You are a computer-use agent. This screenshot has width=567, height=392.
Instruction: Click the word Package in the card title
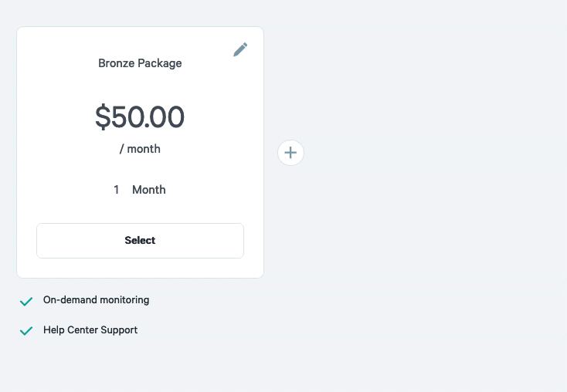(x=160, y=63)
